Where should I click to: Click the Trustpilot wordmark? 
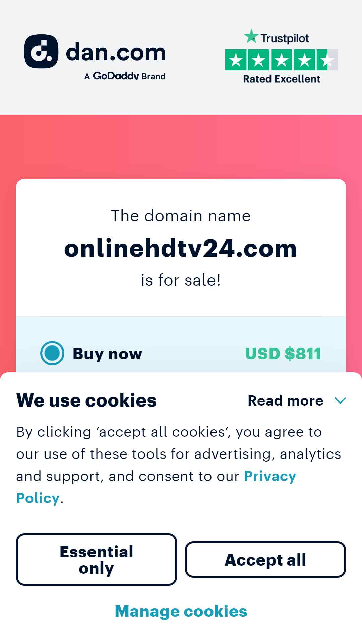(285, 38)
